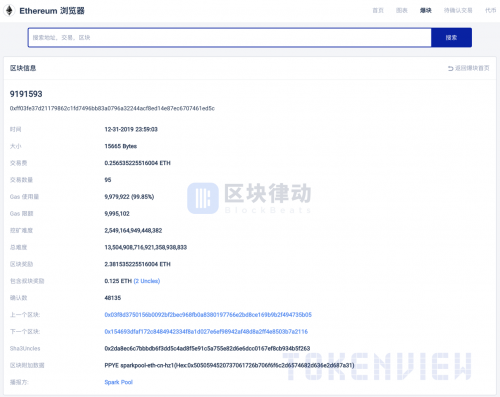Click the 区块奖励 field label
500x397 pixels.
pos(21,264)
